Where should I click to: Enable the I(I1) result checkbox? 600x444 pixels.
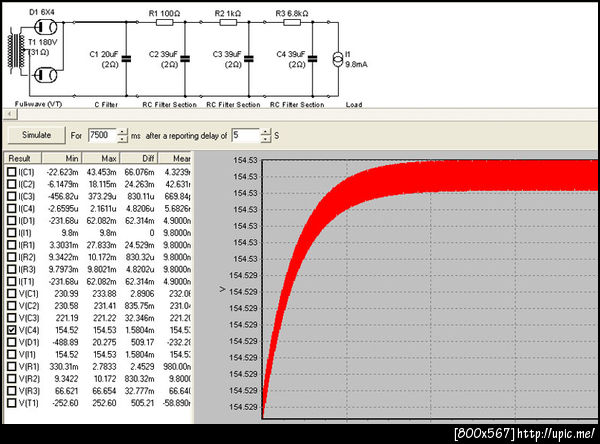(12, 233)
